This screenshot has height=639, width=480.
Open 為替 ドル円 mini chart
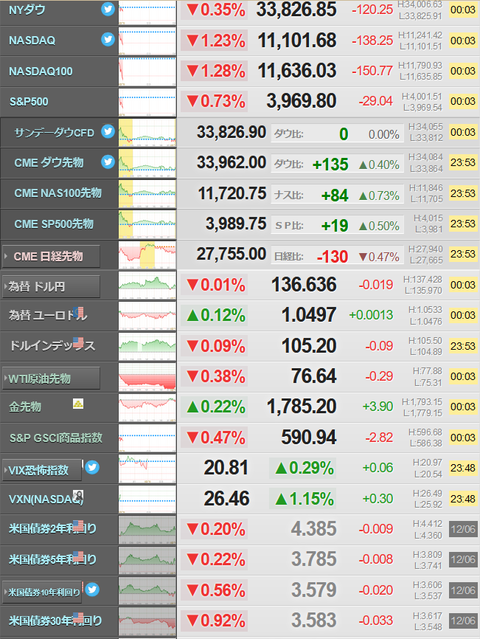coord(148,285)
